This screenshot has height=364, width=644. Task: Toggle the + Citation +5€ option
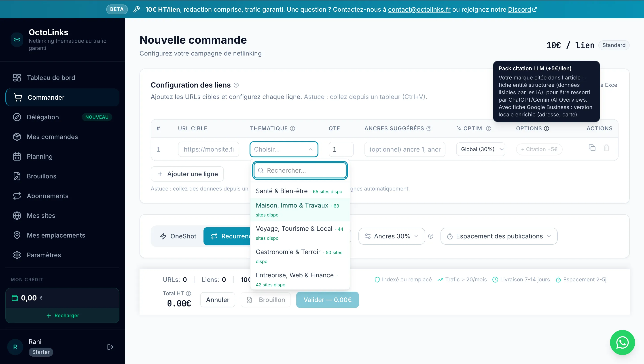(539, 149)
